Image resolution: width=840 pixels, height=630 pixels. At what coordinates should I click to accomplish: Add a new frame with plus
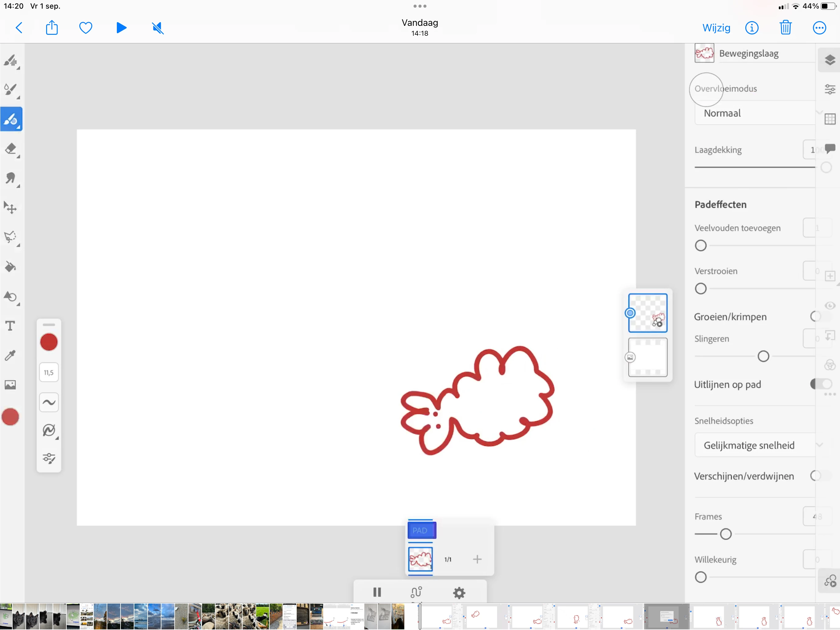click(477, 559)
